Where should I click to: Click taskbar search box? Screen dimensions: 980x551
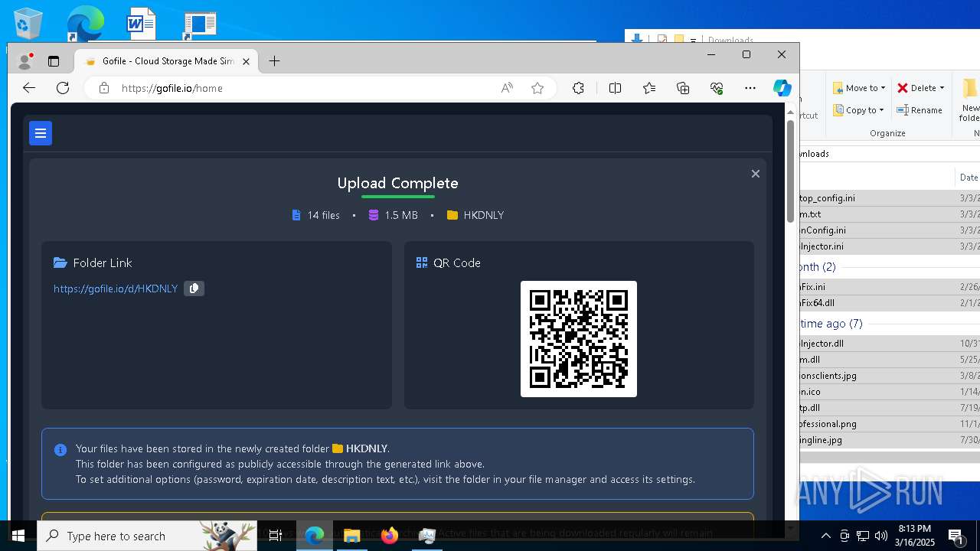tap(148, 536)
